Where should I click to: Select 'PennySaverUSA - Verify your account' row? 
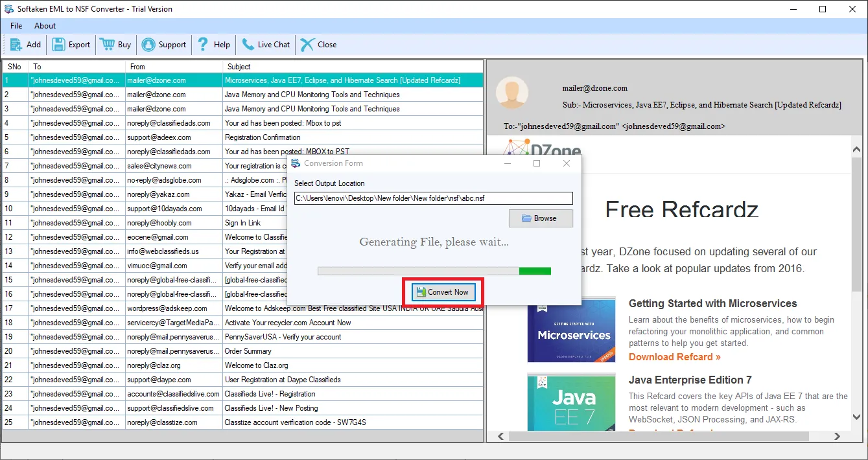click(x=242, y=337)
